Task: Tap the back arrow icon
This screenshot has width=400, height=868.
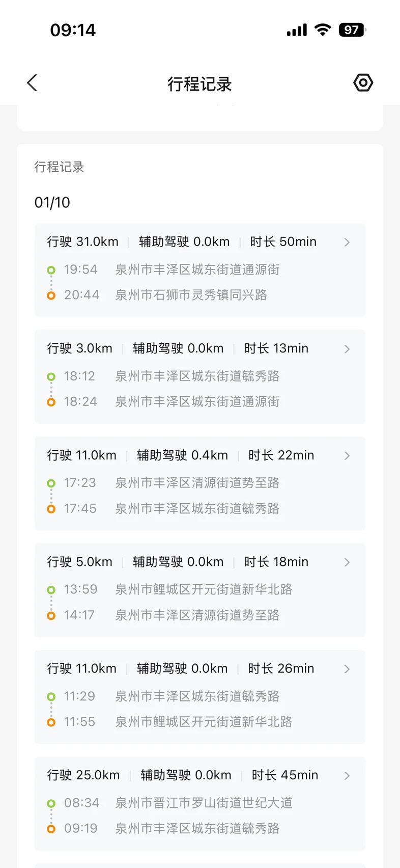Action: [x=32, y=83]
